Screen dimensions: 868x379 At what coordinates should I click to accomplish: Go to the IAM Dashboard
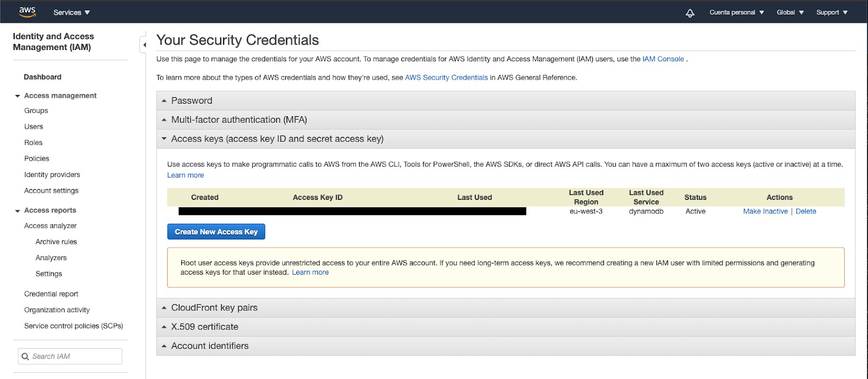[x=42, y=77]
